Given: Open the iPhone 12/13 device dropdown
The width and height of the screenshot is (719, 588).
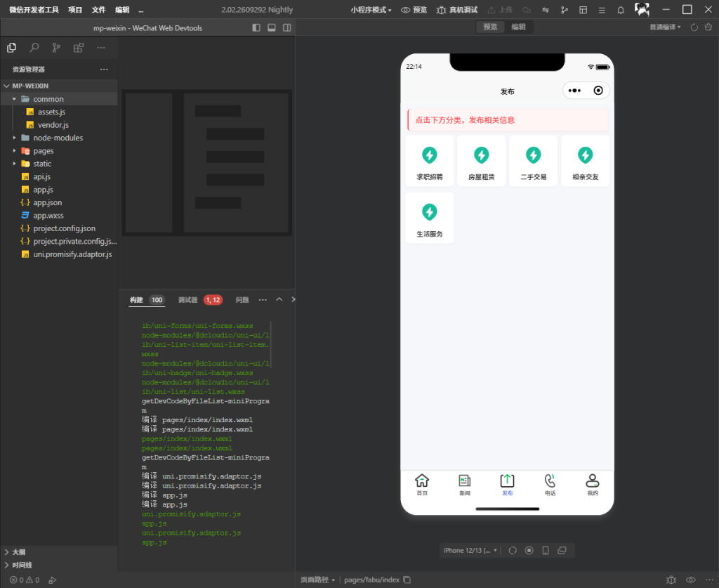Looking at the screenshot, I should (470, 550).
